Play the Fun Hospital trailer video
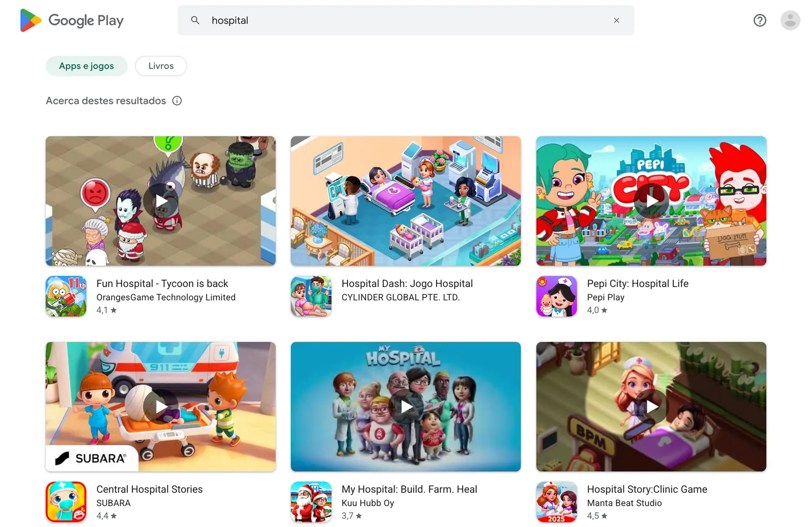Image resolution: width=812 pixels, height=527 pixels. [161, 201]
